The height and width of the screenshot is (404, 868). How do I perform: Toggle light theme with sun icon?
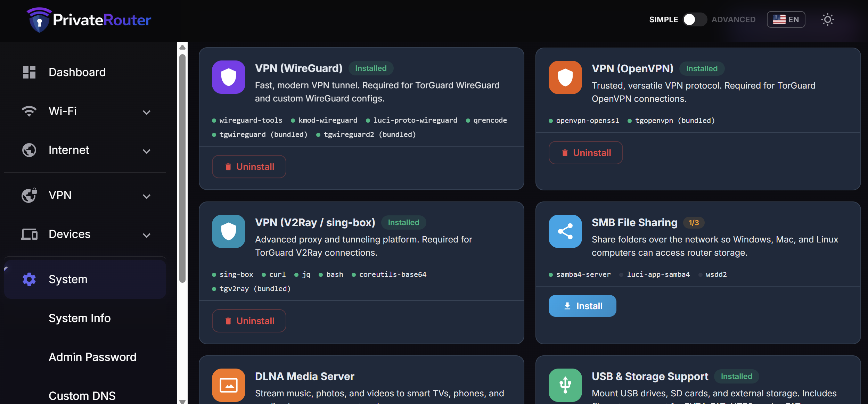coord(828,19)
